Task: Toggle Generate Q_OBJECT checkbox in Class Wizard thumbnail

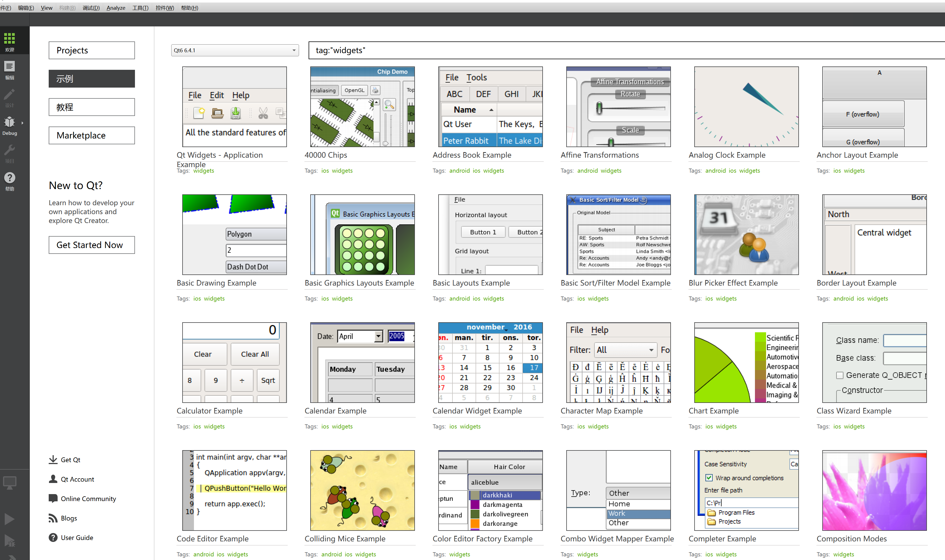Action: pos(840,375)
